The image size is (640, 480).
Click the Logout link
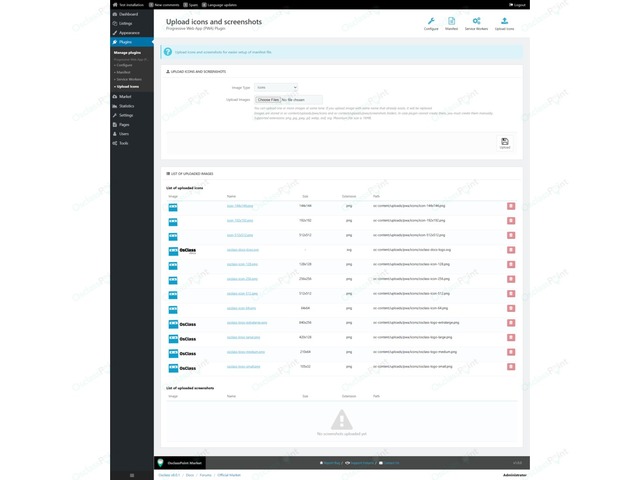pyautogui.click(x=517, y=5)
